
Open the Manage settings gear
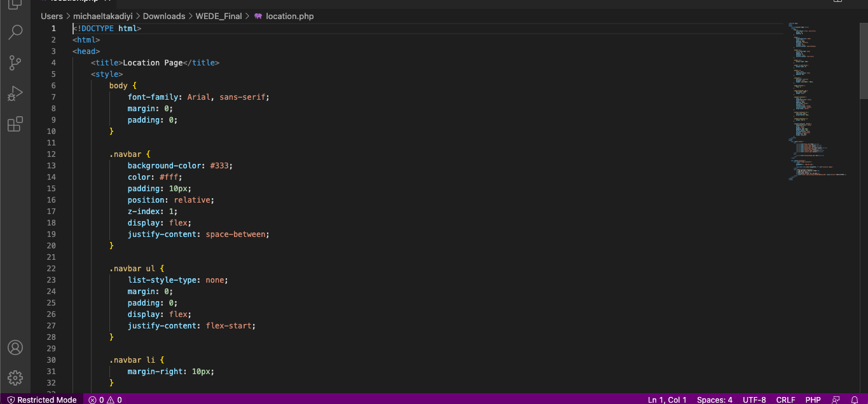click(15, 377)
